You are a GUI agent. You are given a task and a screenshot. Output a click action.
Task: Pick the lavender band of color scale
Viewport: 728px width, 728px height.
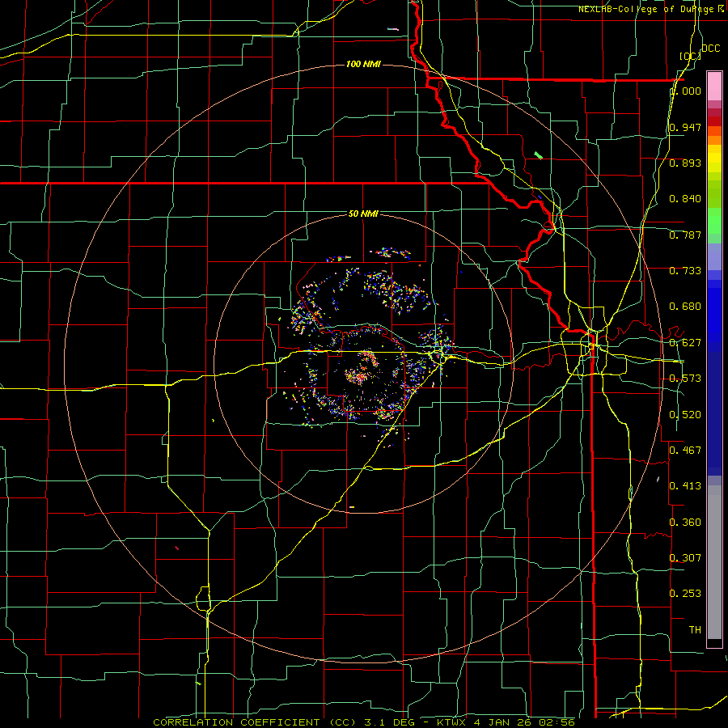[714, 256]
